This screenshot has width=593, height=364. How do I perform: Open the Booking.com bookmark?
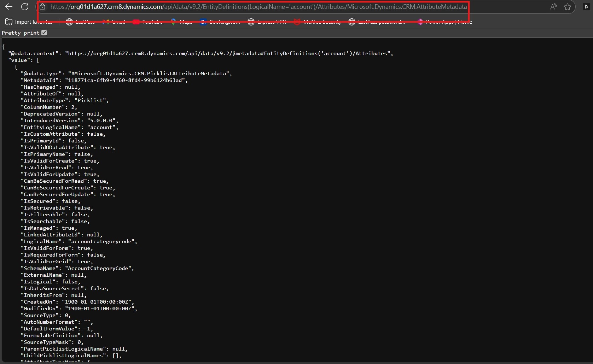220,22
